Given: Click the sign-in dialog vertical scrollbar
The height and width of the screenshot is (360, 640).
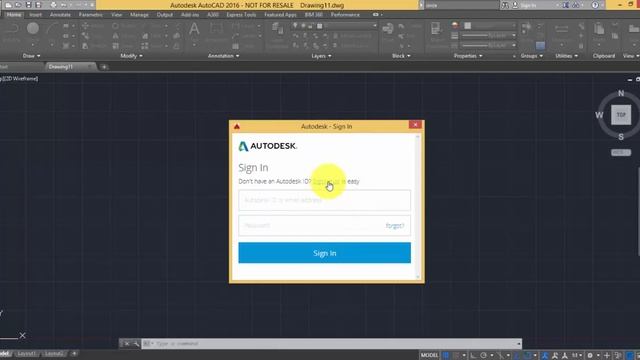Looking at the screenshot, I should [x=418, y=207].
